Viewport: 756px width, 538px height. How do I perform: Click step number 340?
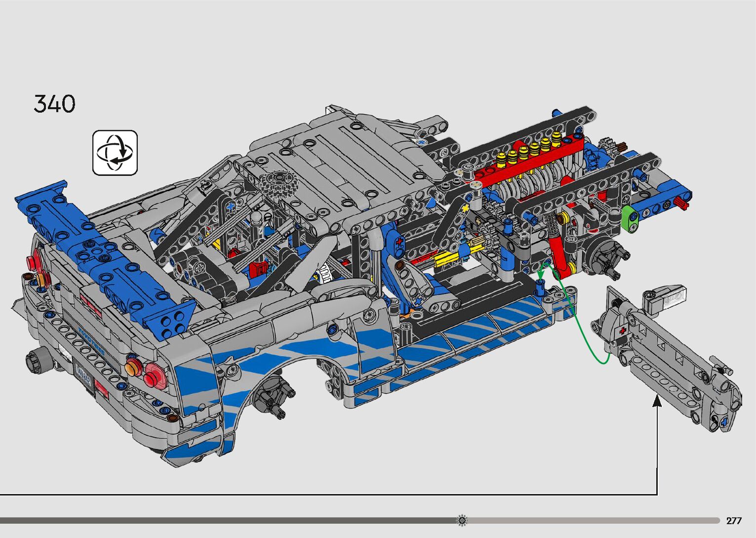(x=55, y=104)
